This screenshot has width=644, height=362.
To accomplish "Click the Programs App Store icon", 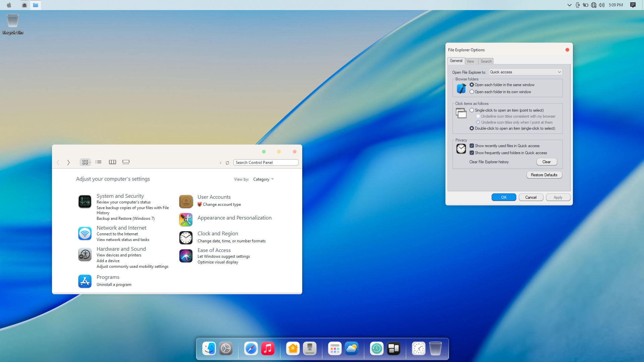I will tap(85, 281).
